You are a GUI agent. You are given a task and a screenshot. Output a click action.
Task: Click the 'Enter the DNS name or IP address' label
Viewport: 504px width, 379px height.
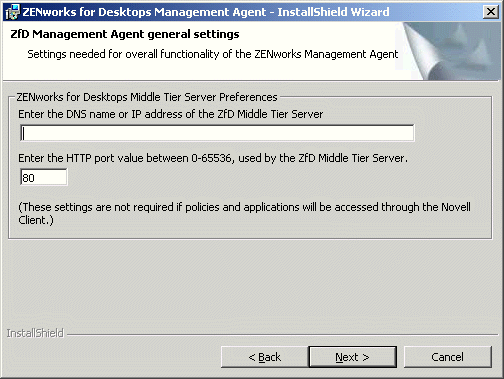(x=171, y=114)
